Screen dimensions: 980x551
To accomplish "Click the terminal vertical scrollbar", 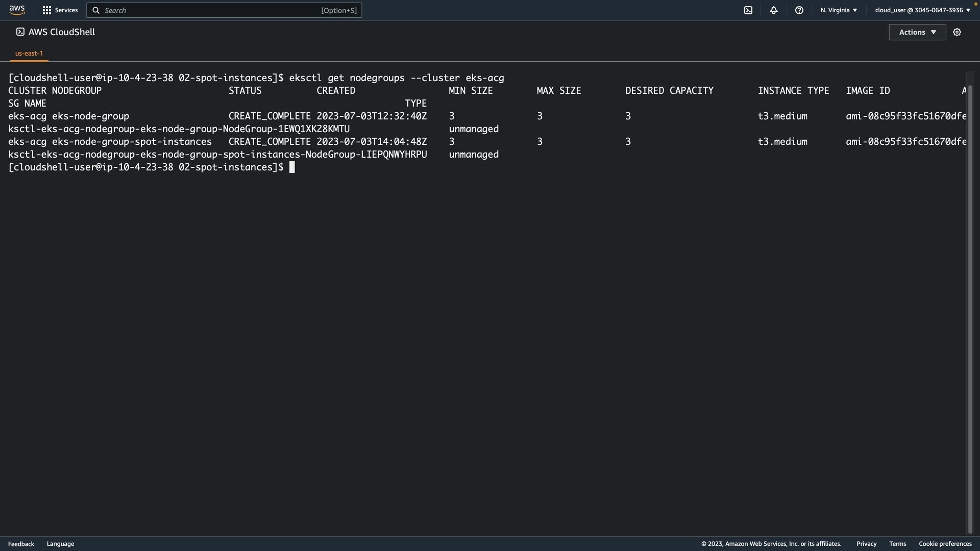I will tap(970, 306).
